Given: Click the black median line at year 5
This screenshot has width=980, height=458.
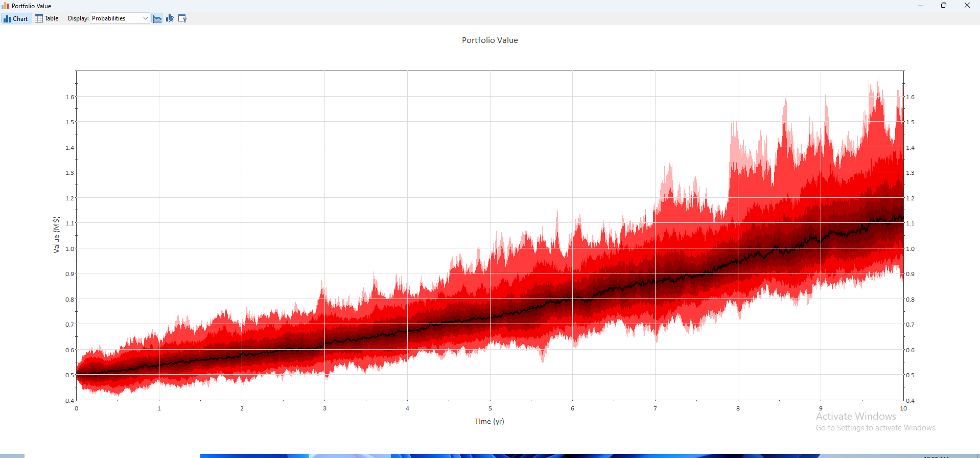Looking at the screenshot, I should [x=490, y=317].
